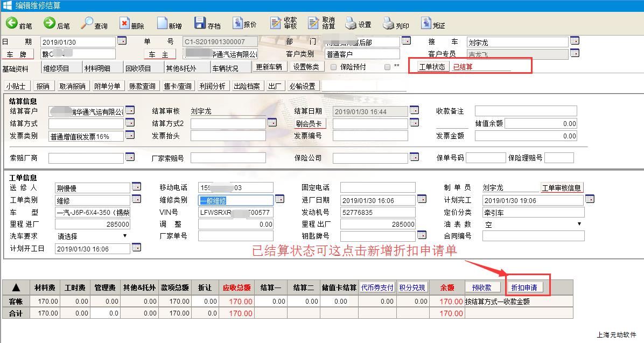
Task: Open date picker next to 日期 field
Action: (122, 41)
